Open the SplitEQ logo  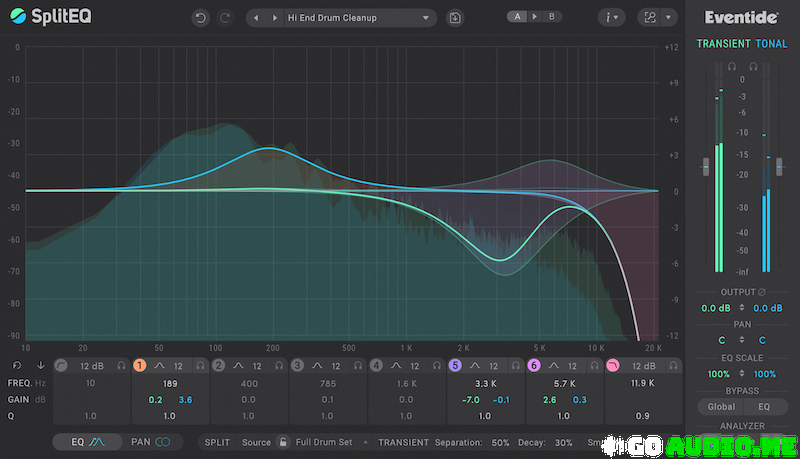51,16
